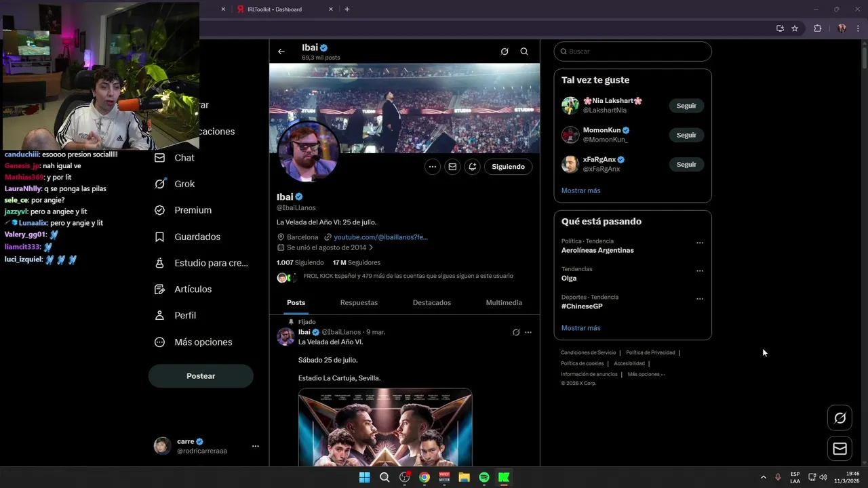Click the Buscar search field
This screenshot has width=868, height=488.
[633, 52]
